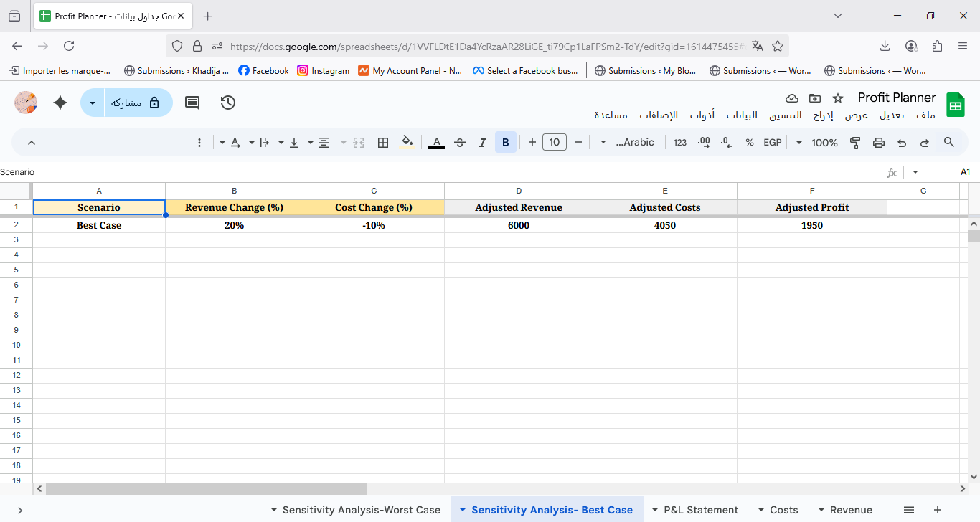The image size is (980, 522).
Task: Star the Profit Planner document
Action: point(837,98)
